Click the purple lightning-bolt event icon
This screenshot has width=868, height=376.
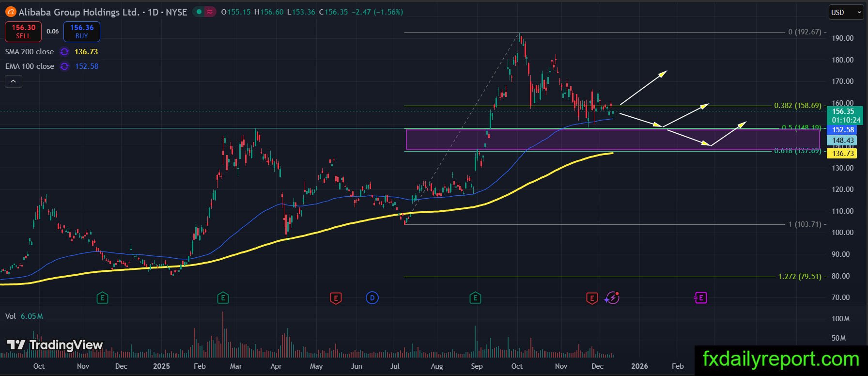tap(612, 298)
